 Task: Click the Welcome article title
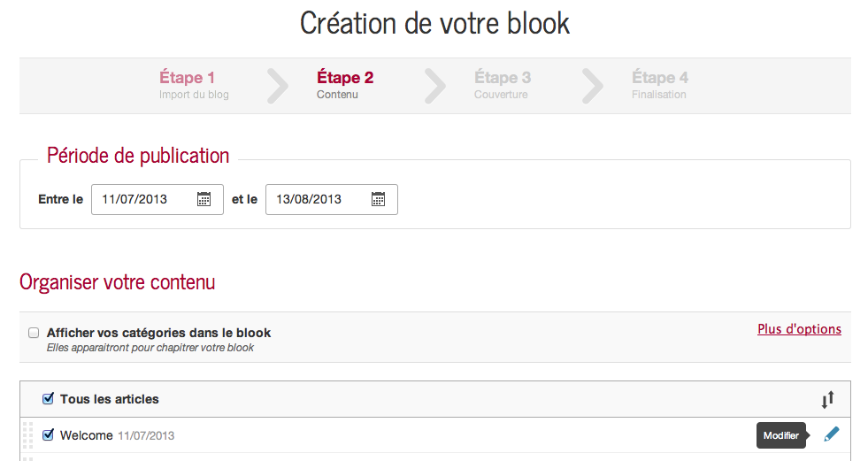86,435
